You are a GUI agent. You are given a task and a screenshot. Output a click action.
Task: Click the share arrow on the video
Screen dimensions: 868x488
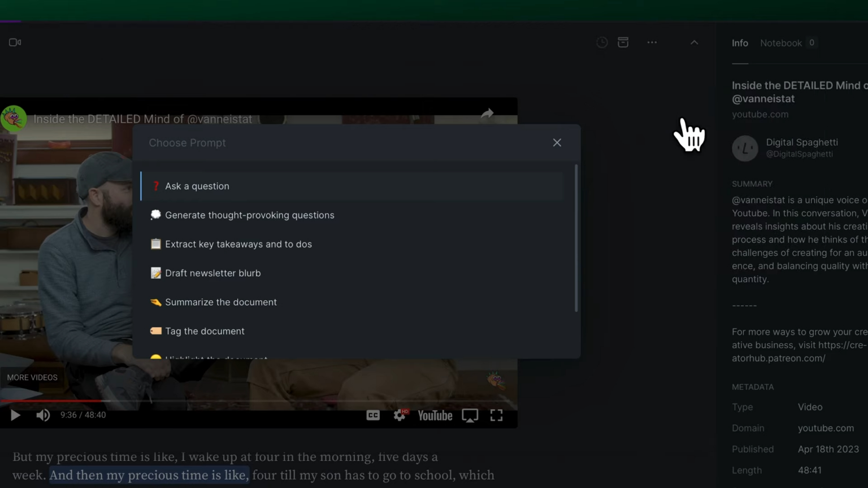pos(487,114)
